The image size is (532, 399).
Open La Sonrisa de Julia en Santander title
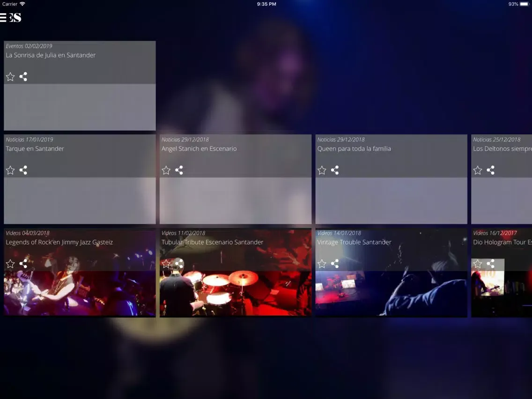[x=51, y=55]
